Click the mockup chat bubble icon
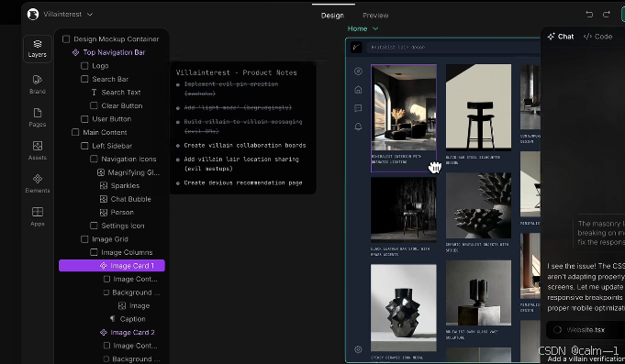Viewport: 625px width, 364px height. [x=358, y=108]
